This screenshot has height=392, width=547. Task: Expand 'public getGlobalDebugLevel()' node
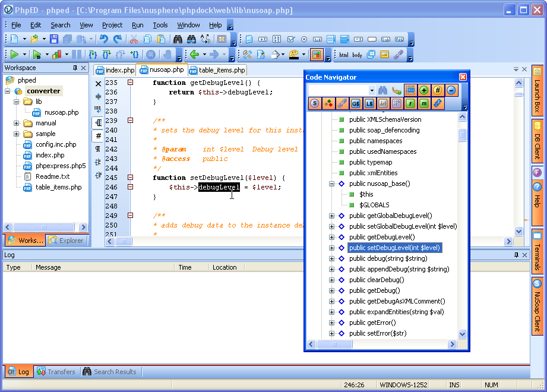(x=332, y=216)
